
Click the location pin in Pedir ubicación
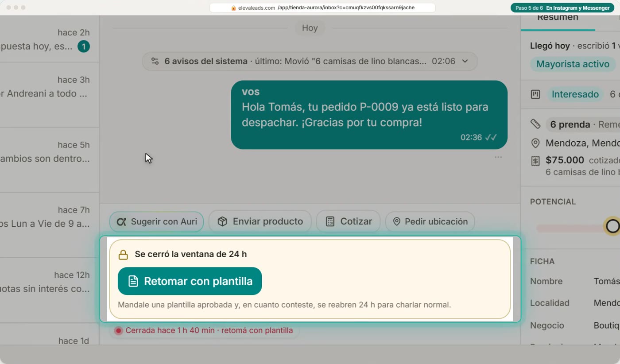coord(397,222)
